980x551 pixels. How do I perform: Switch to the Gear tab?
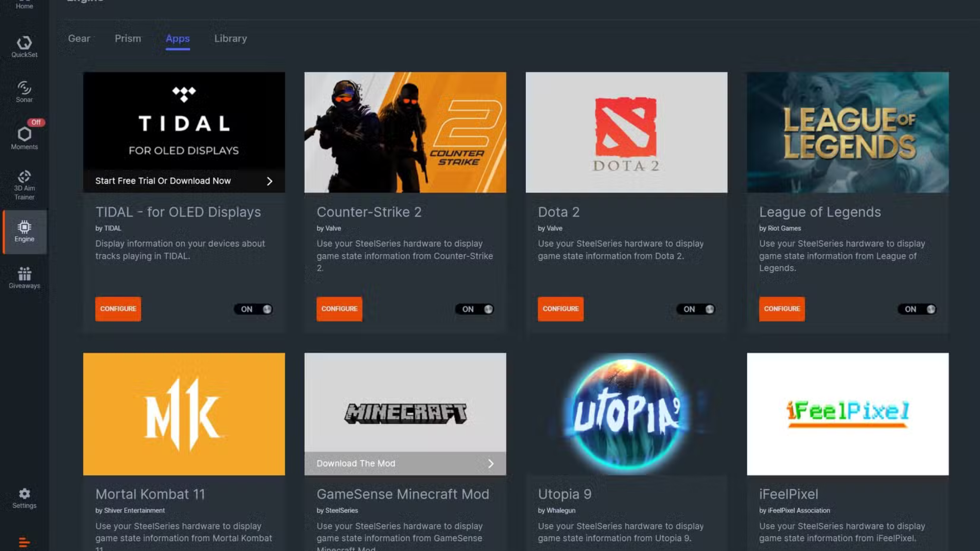coord(79,39)
